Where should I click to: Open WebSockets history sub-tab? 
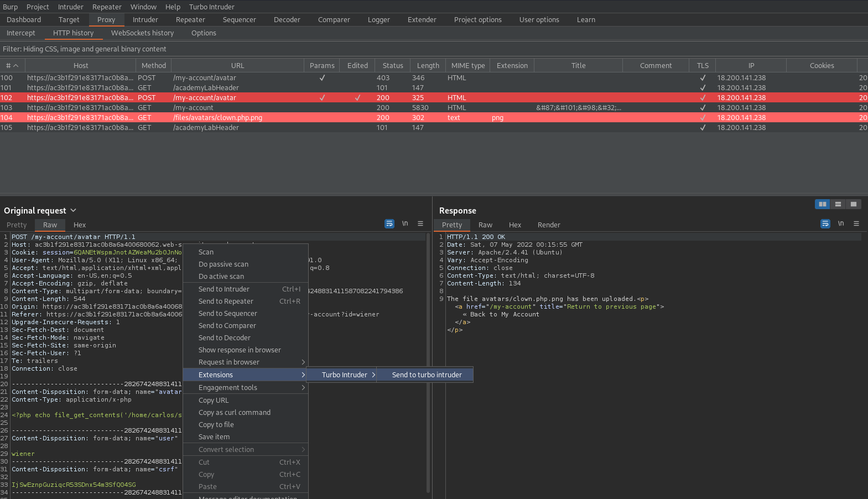142,33
